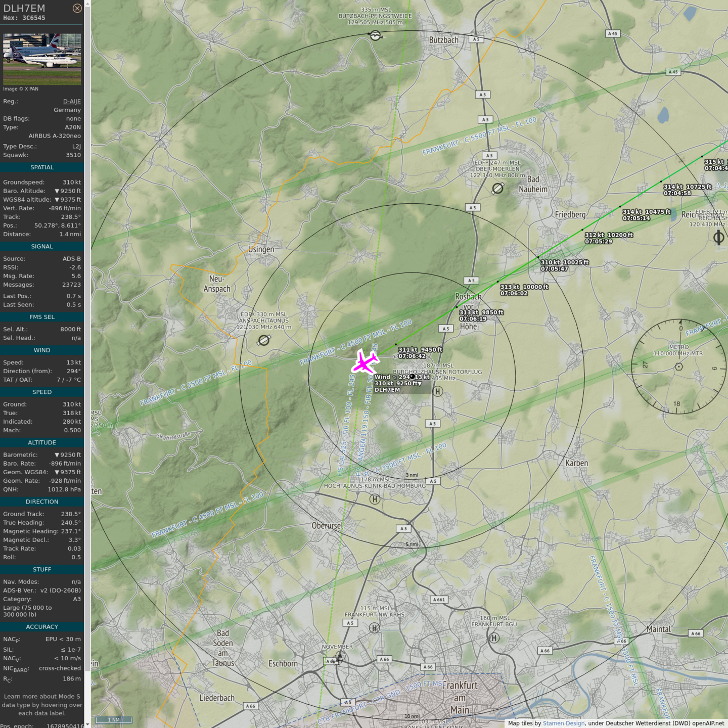
Task: Open the D-AIJE registration link
Action: [x=72, y=101]
